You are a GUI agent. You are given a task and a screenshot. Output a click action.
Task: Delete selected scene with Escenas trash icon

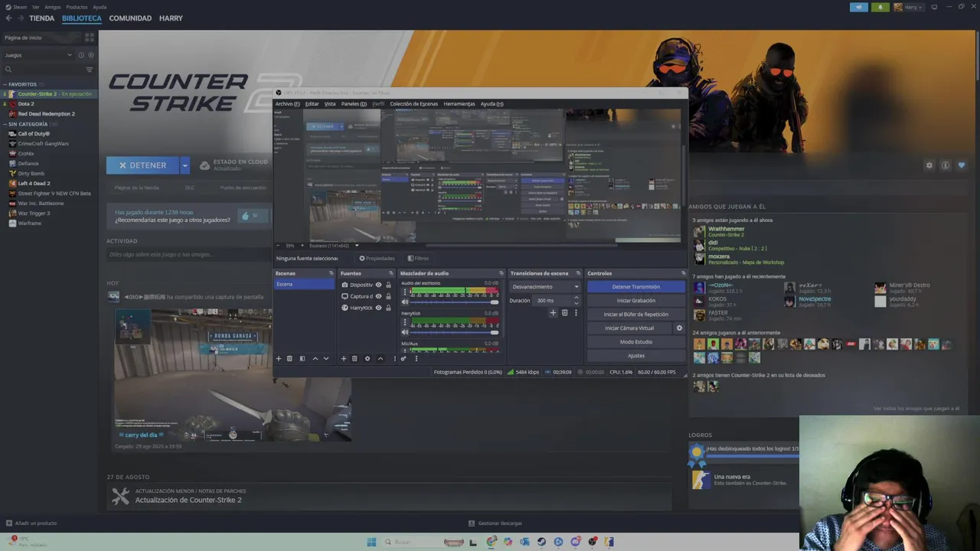pyautogui.click(x=289, y=358)
